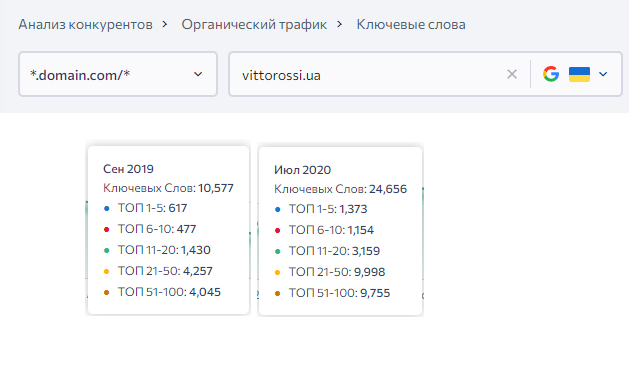Click the ТОП 21-50: 9,998 row
This screenshot has width=629, height=382.
(330, 272)
